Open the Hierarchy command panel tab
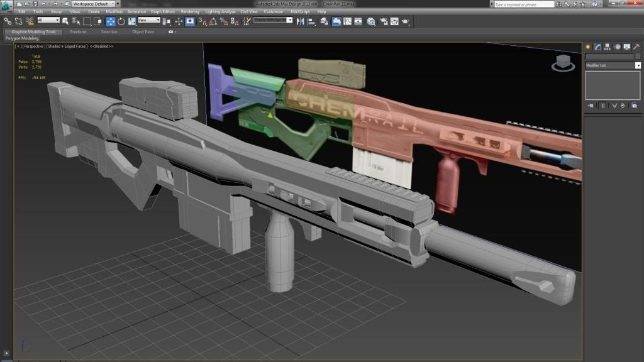Screen dimensions: 644x362 point(608,47)
